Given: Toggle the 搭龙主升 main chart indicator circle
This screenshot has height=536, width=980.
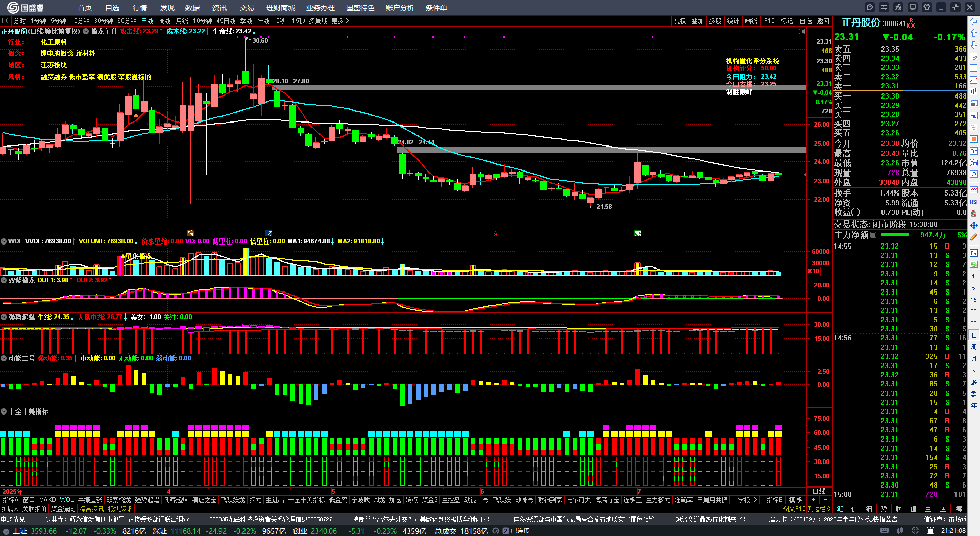Looking at the screenshot, I should pos(86,31).
